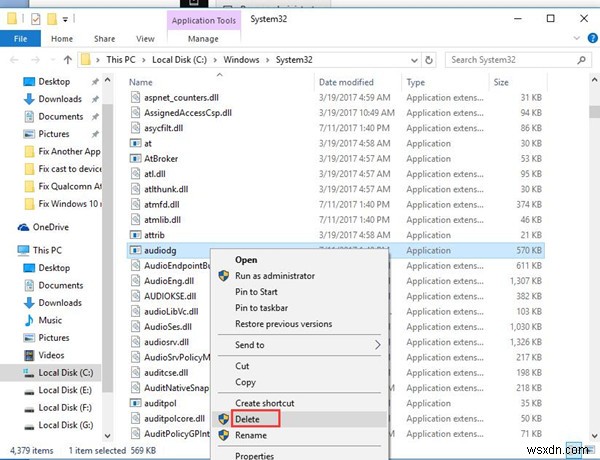This screenshot has width=600, height=460.
Task: Select the Manage tab under Application Tools
Action: [x=203, y=39]
